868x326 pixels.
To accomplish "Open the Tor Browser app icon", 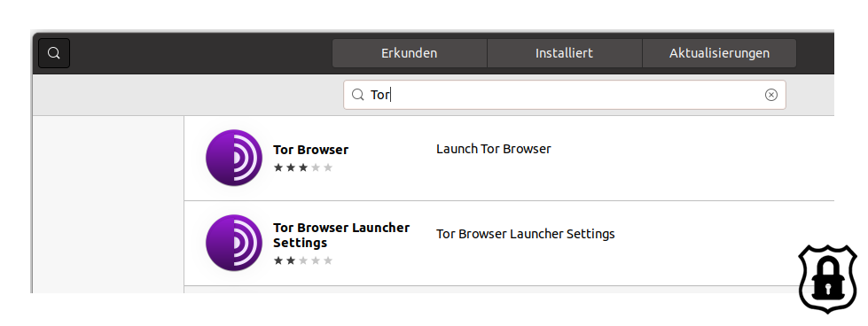I will click(233, 158).
